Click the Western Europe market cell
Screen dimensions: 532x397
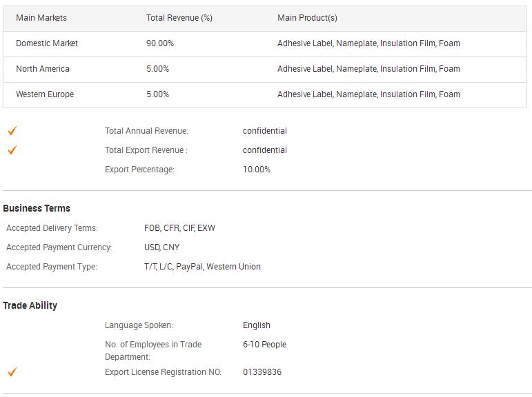[45, 94]
